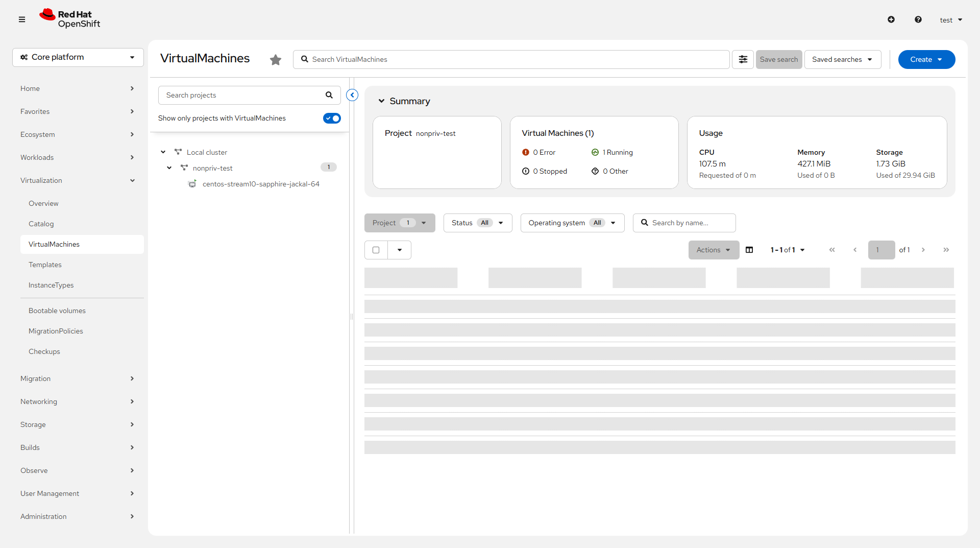This screenshot has width=980, height=548.
Task: Expand the Status filter dropdown
Action: (478, 223)
